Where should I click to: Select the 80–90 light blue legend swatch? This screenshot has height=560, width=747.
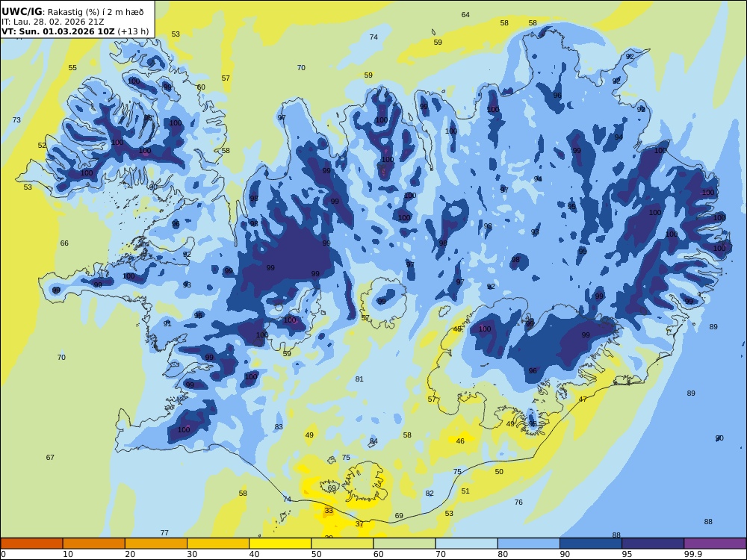pyautogui.click(x=528, y=544)
